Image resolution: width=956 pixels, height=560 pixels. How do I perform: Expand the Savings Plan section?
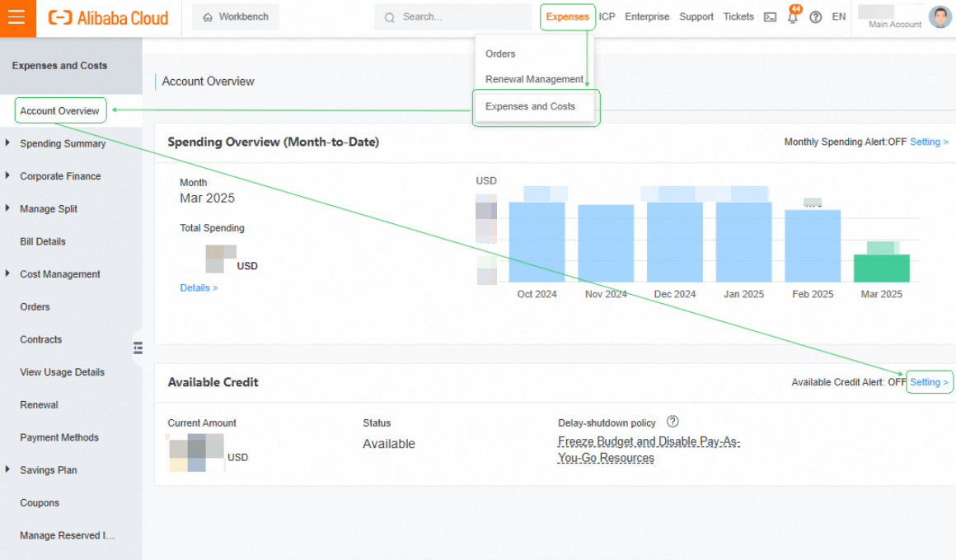(x=7, y=469)
